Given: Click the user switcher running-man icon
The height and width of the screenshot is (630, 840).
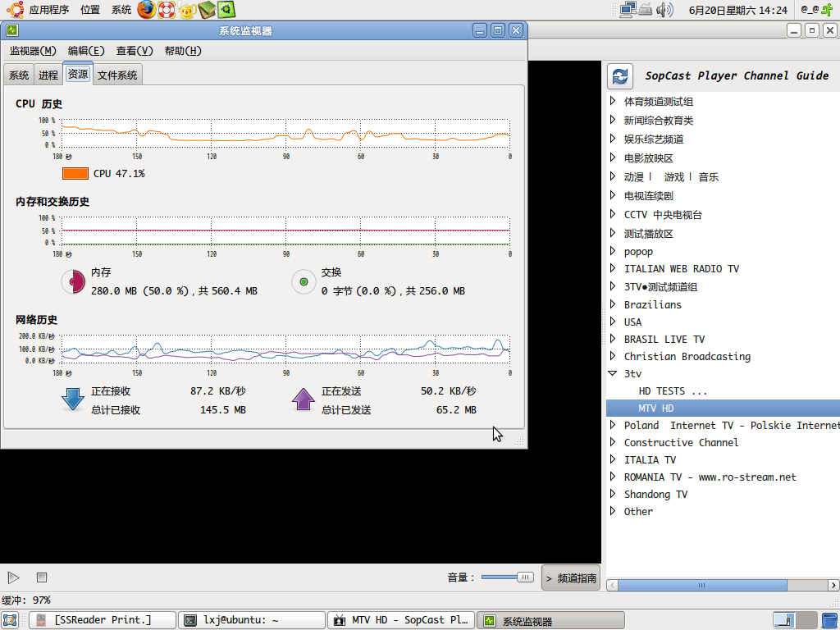Looking at the screenshot, I should tap(829, 10).
